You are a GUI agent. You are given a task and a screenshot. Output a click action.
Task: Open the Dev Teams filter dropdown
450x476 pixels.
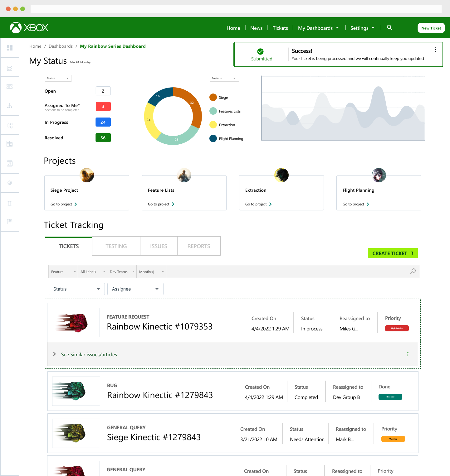click(122, 272)
